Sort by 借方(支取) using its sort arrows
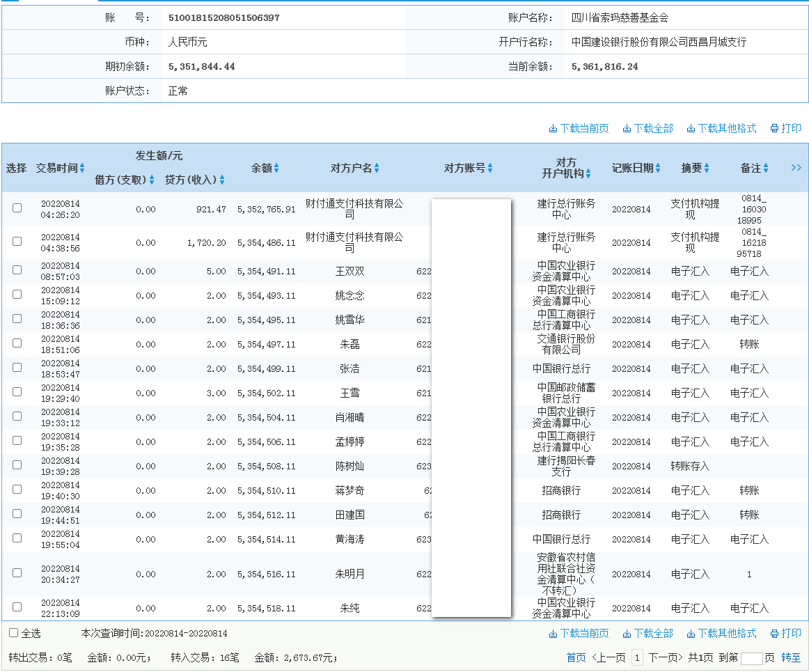This screenshot has width=809, height=672. click(x=152, y=180)
